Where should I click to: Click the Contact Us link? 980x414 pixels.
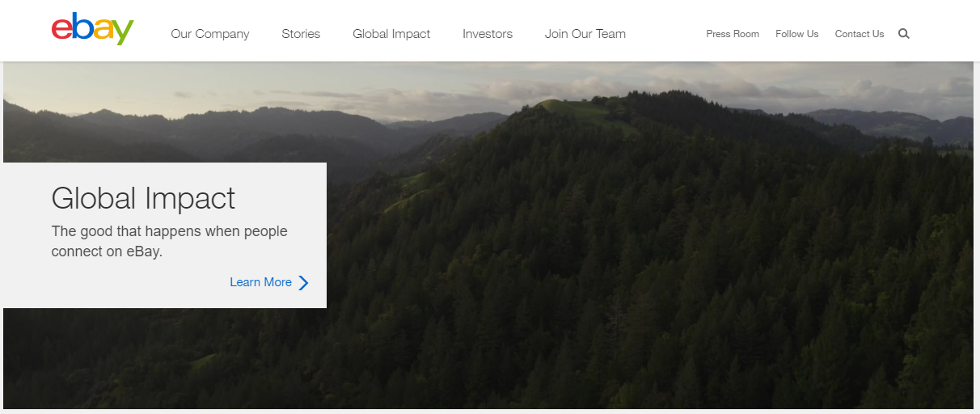pyautogui.click(x=860, y=34)
